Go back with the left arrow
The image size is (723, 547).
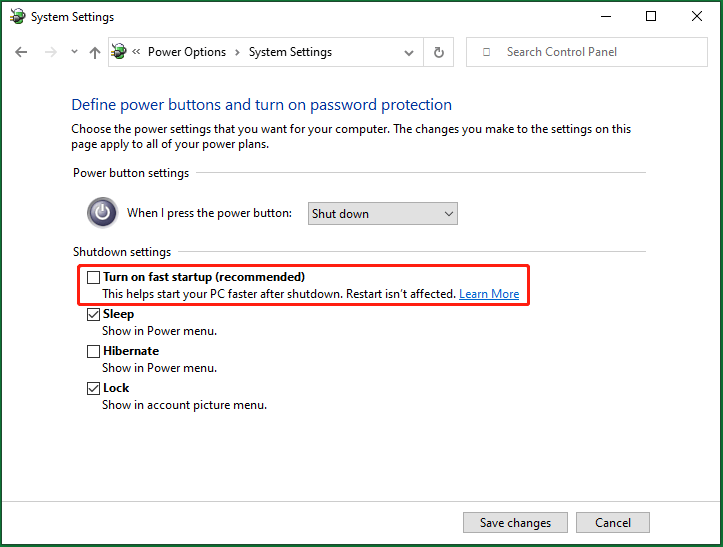(x=21, y=52)
